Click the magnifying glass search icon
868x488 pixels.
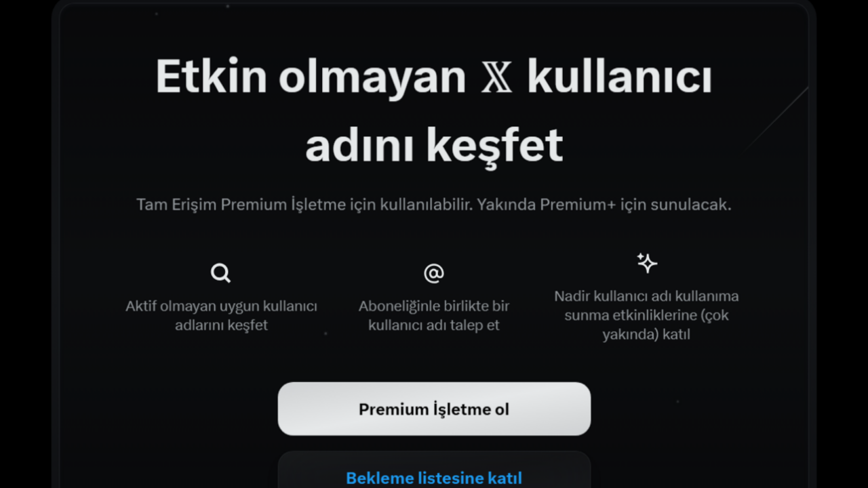click(x=221, y=273)
